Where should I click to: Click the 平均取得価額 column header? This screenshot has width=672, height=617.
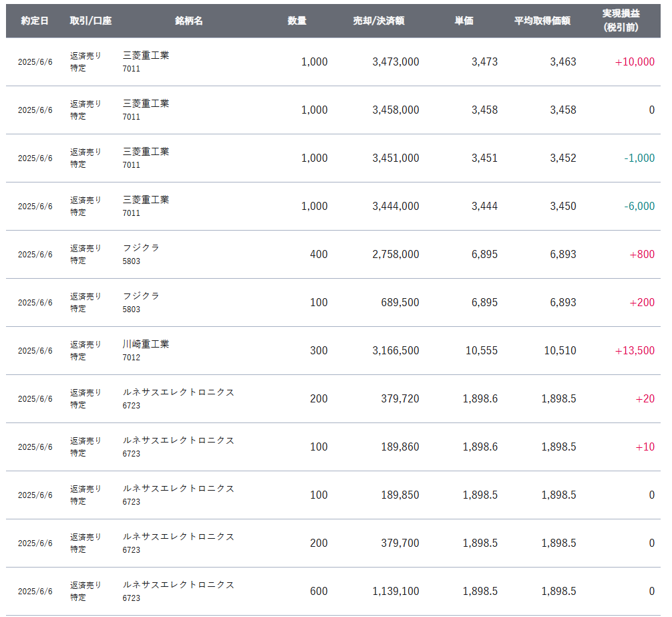click(542, 21)
